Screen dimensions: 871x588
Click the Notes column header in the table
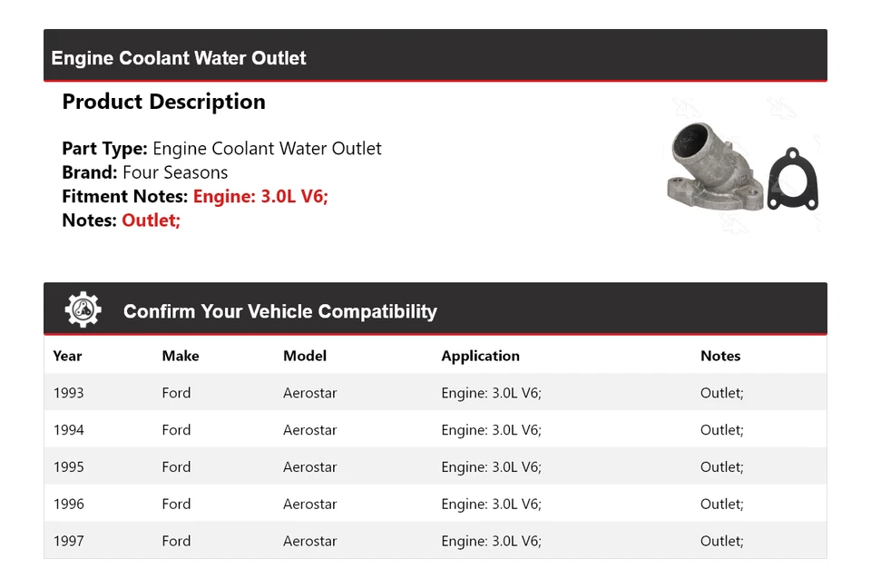click(x=720, y=356)
